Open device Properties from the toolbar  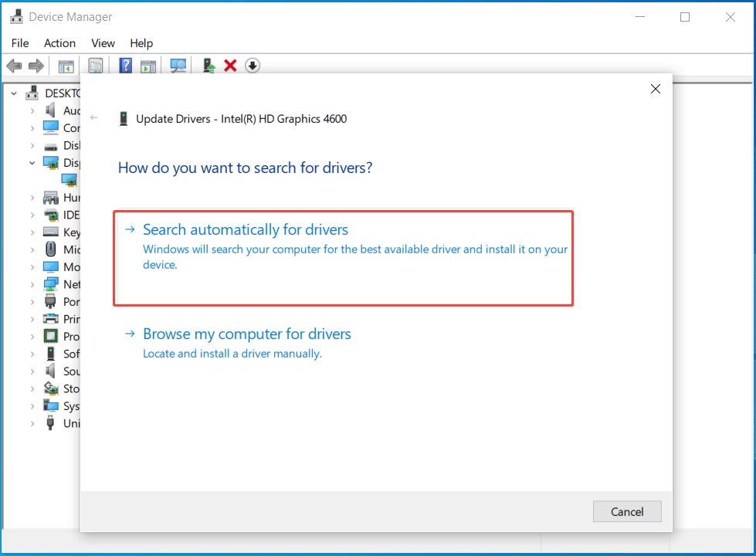tap(95, 65)
